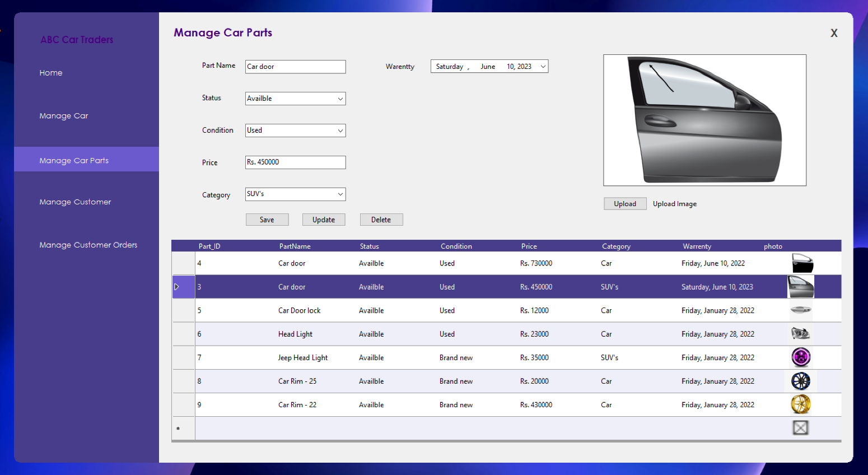
Task: Close the Manage Car Parts window with X
Action: [x=834, y=33]
